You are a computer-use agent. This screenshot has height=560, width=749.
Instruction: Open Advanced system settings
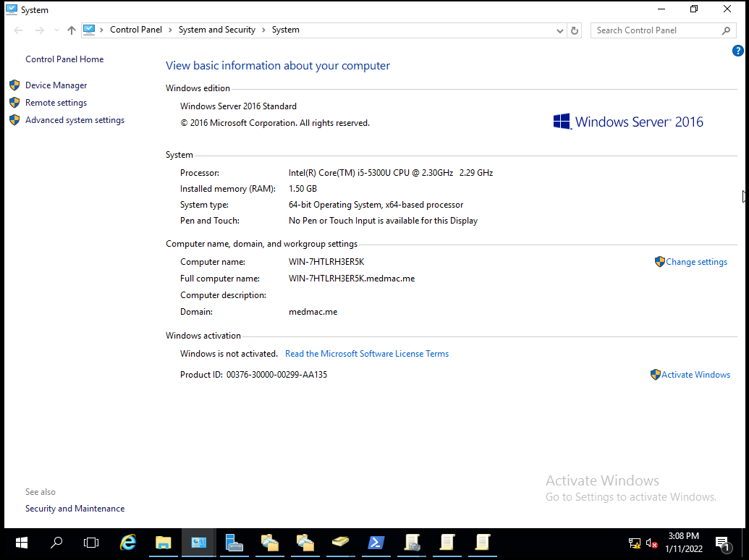pos(75,120)
